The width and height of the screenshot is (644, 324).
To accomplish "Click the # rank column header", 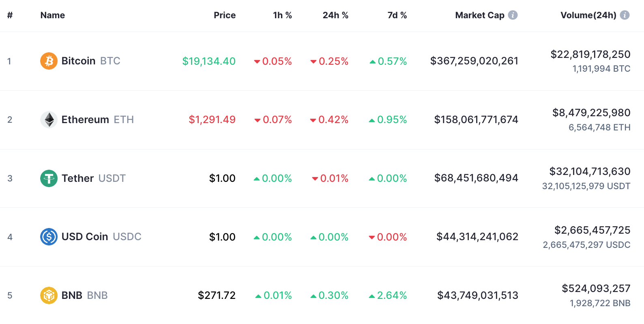I will coord(9,15).
